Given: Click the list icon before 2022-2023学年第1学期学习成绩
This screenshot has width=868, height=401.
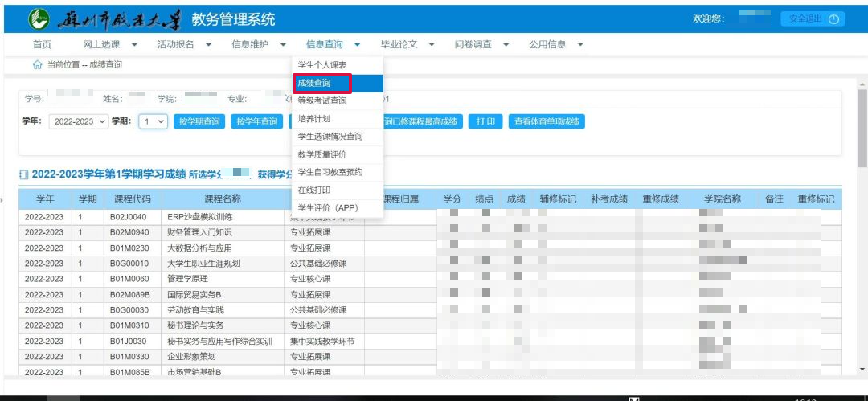Looking at the screenshot, I should (24, 175).
